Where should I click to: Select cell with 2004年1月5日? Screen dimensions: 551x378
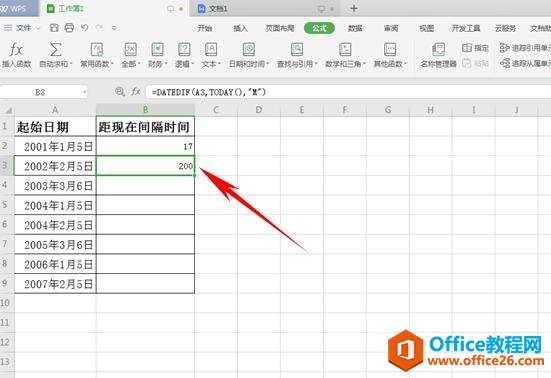pyautogui.click(x=55, y=205)
